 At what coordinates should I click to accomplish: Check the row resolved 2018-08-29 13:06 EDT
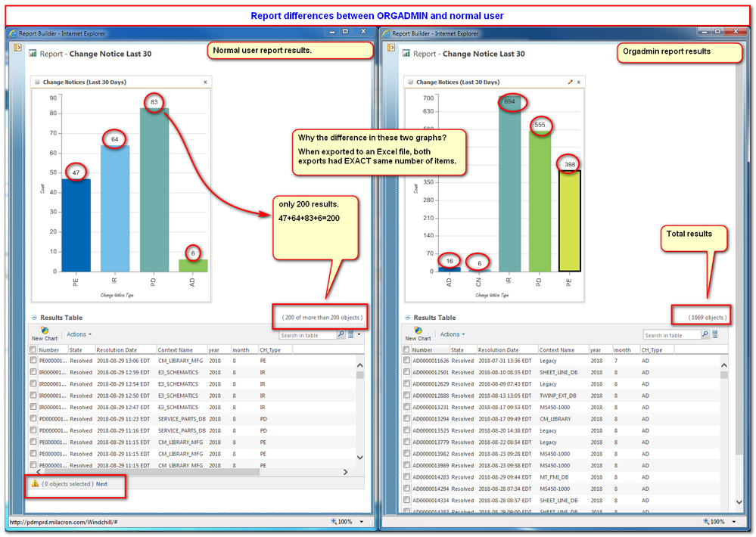(33, 360)
